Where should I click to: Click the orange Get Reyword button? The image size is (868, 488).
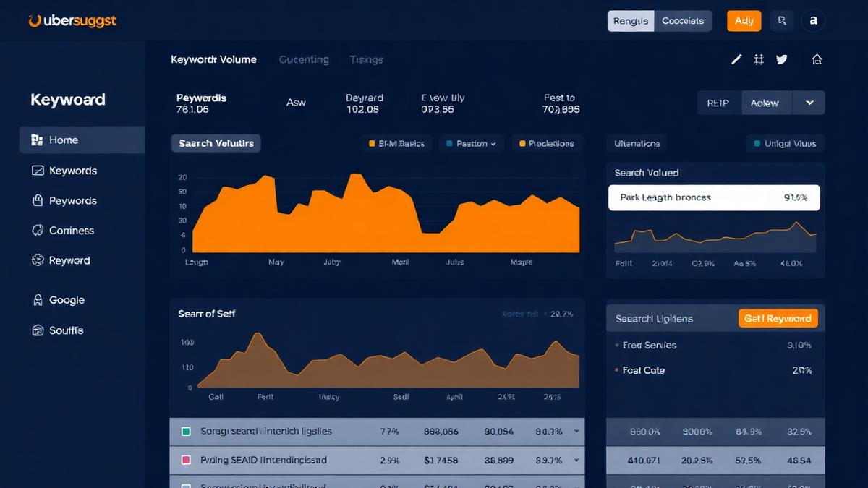coord(778,318)
